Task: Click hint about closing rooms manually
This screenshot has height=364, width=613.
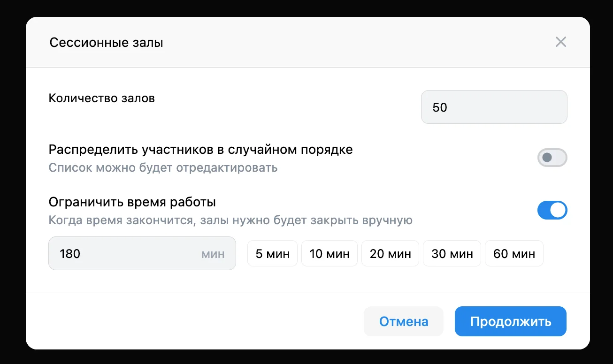Action: 230,220
